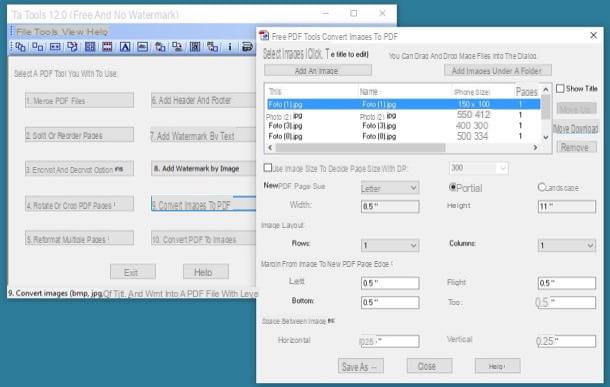Click the Bottom margin input field

[x=390, y=302]
